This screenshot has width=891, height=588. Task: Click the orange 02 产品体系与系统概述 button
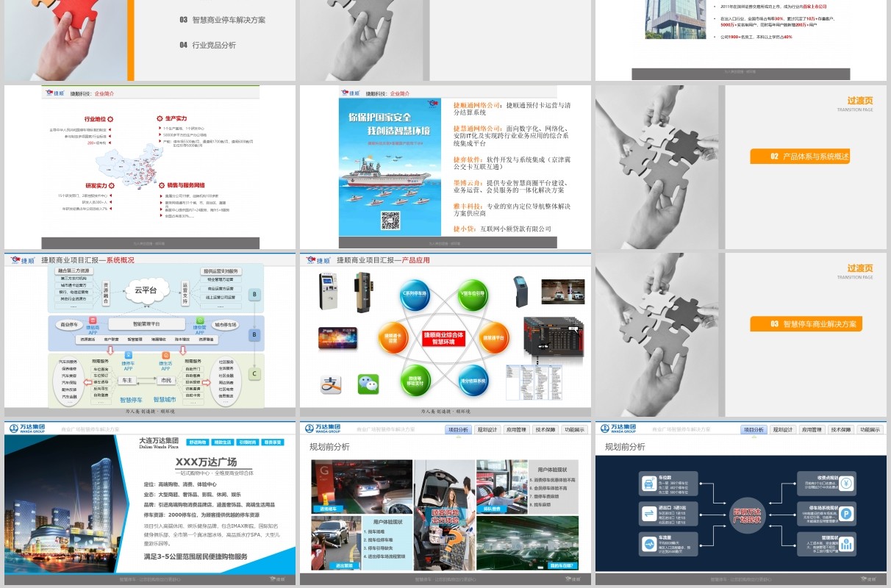coord(801,157)
